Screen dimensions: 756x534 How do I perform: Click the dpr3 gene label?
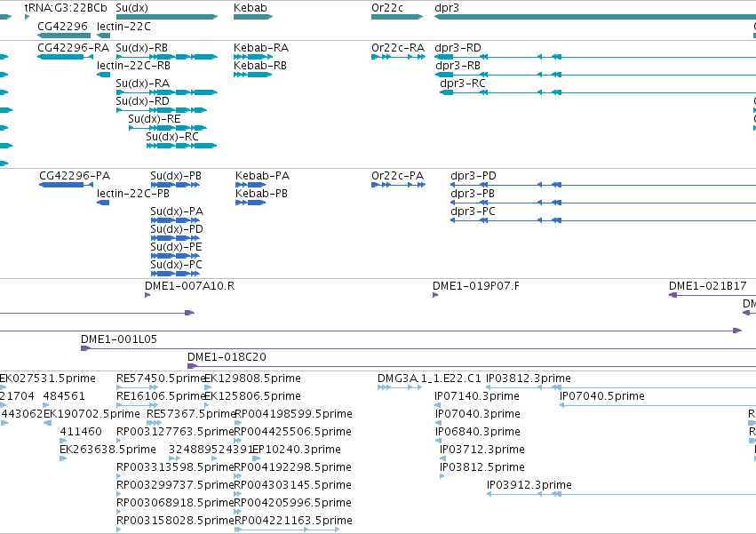click(x=447, y=8)
